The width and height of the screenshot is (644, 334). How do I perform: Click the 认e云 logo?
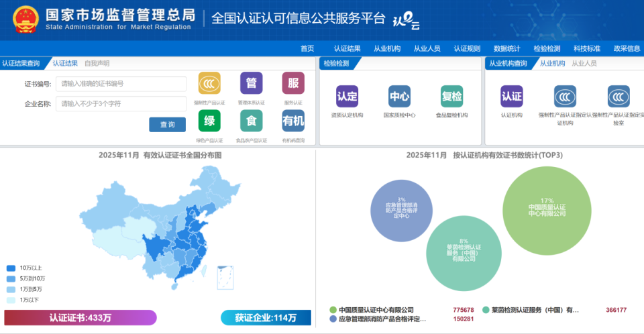407,21
